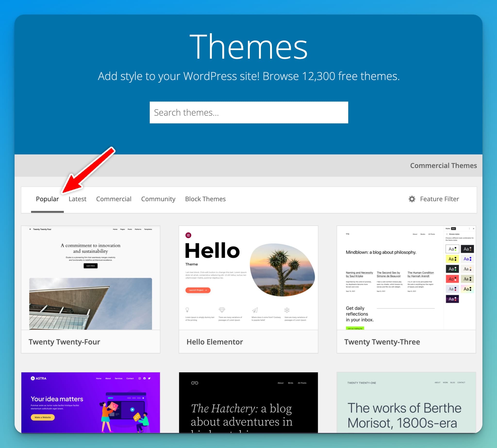Switch to the Block Themes tab
The width and height of the screenshot is (497, 448).
pyautogui.click(x=205, y=199)
